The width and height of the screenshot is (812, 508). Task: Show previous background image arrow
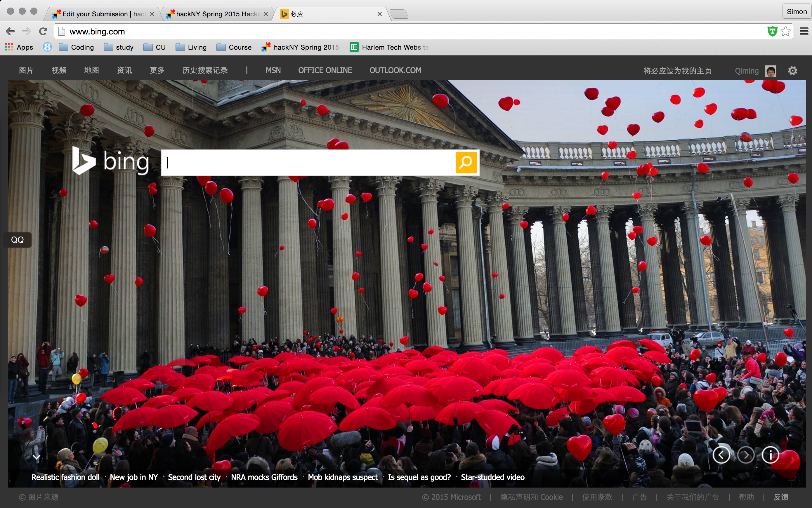(x=721, y=455)
